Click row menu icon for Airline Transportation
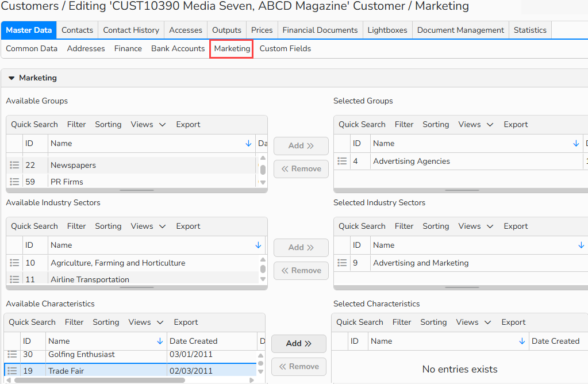 pyautogui.click(x=14, y=279)
